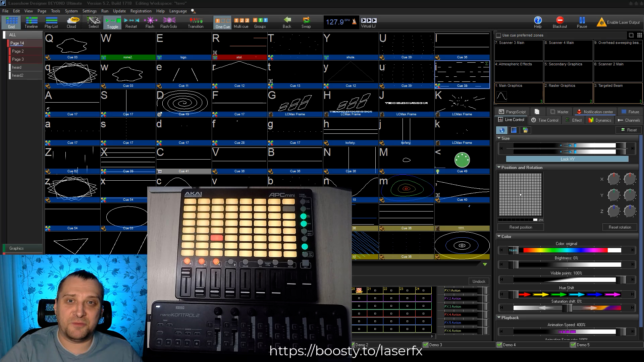
Task: Select the globe live control mode icon
Action: [x=502, y=130]
